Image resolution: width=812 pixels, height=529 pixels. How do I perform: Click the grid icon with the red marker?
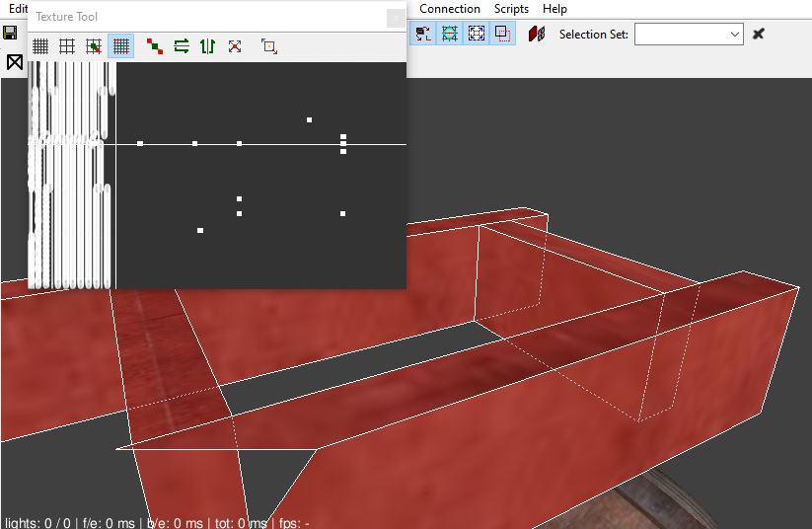94,46
